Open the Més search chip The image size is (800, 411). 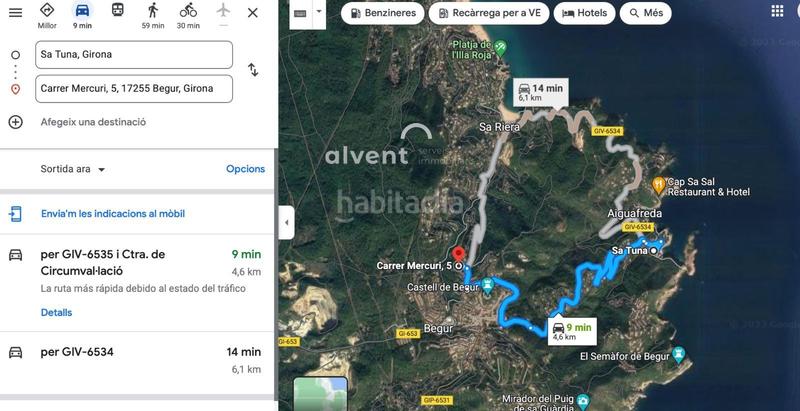pyautogui.click(x=645, y=13)
